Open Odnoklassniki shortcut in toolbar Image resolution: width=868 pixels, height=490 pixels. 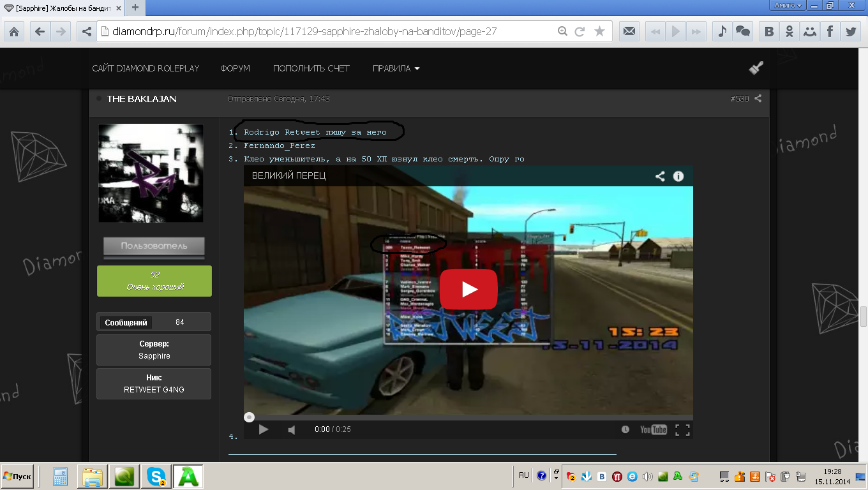tap(789, 31)
